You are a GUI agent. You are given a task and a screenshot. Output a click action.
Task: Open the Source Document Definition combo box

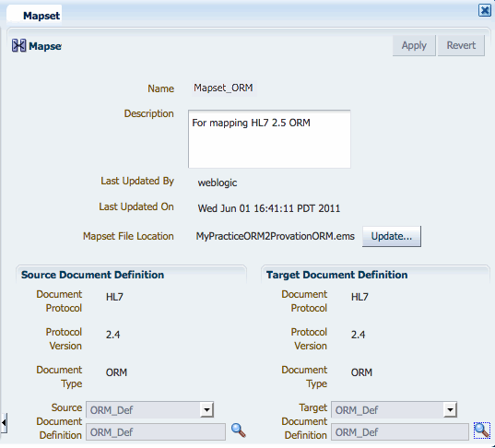149,410
